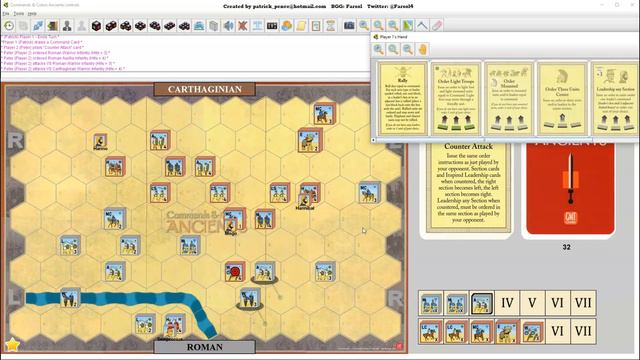640x360 pixels.
Task: Click the pink eraser icon
Action: (437, 26)
